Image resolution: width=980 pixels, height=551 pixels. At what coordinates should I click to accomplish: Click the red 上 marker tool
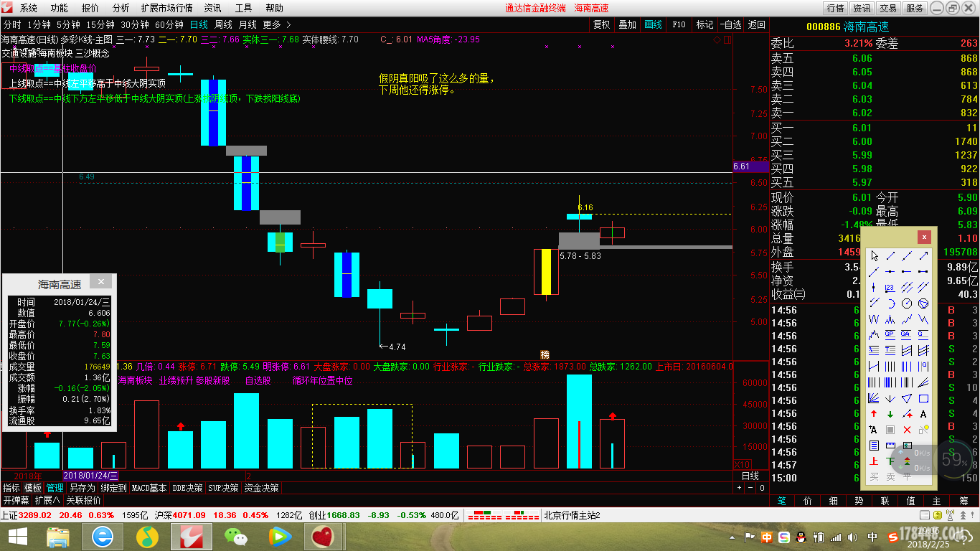pyautogui.click(x=874, y=461)
